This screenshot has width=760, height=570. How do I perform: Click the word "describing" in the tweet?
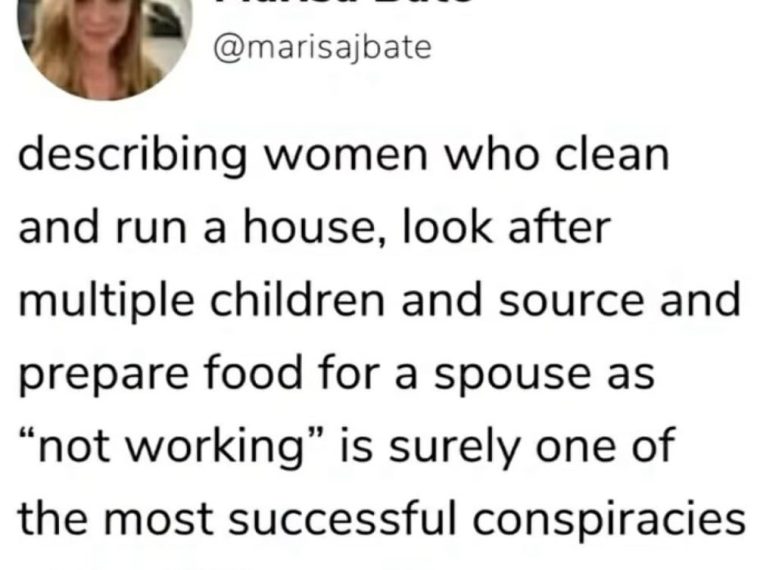click(132, 155)
